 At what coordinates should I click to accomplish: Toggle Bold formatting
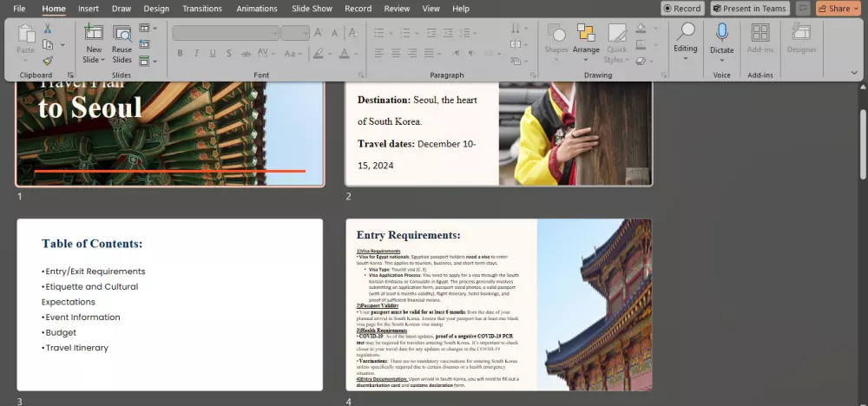(x=181, y=53)
